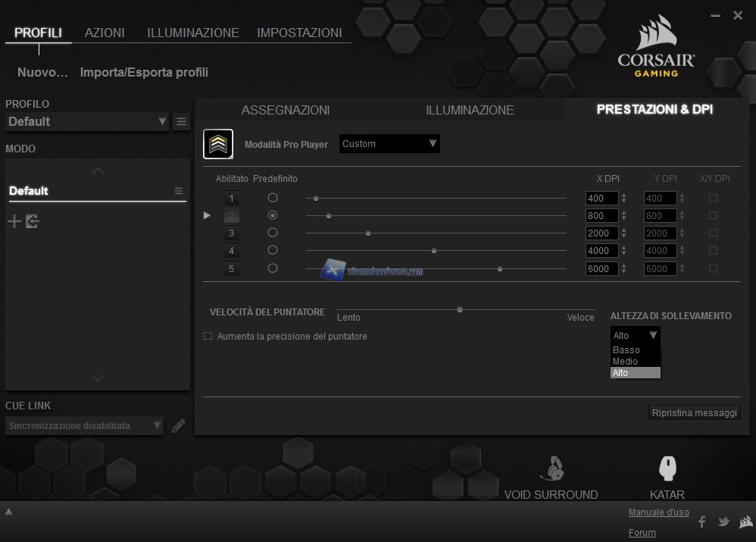756x542 pixels.
Task: Edit CUE Link with the pencil icon
Action: 178,426
